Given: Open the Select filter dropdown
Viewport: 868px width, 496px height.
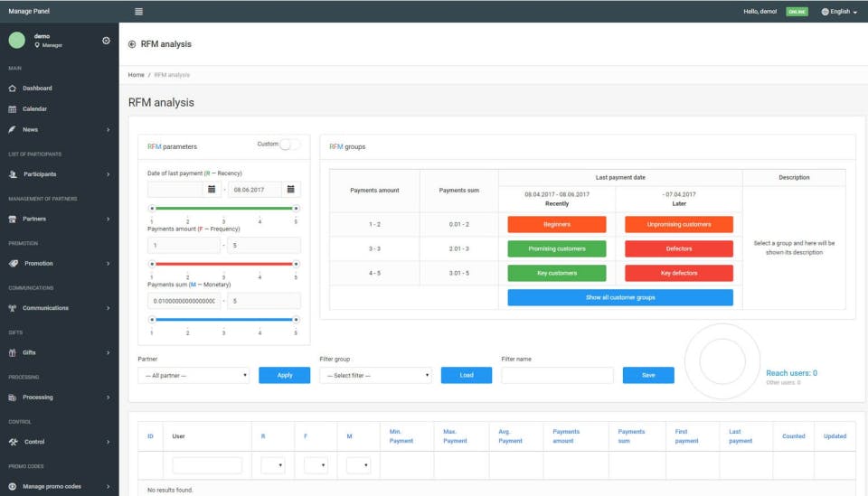Looking at the screenshot, I should pyautogui.click(x=376, y=376).
